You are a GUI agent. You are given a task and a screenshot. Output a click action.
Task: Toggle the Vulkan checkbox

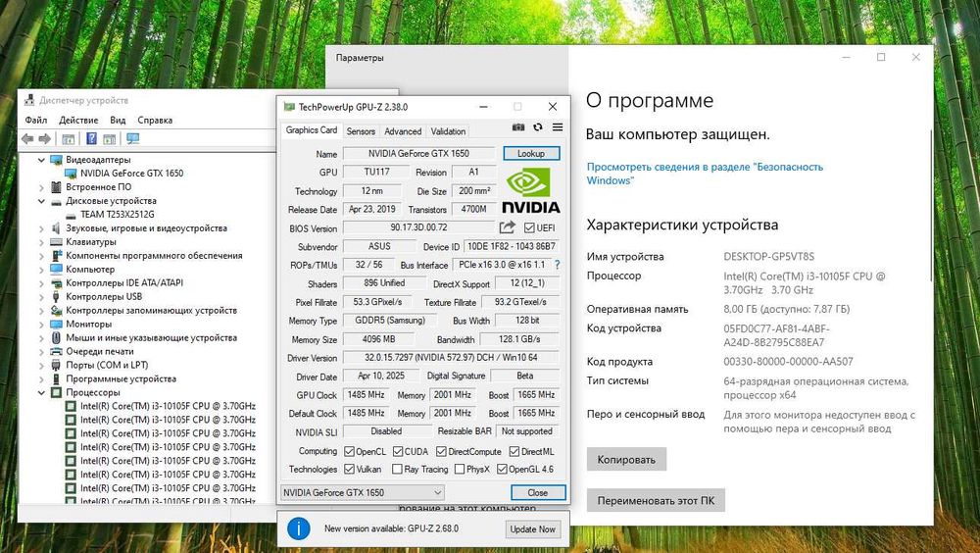350,469
